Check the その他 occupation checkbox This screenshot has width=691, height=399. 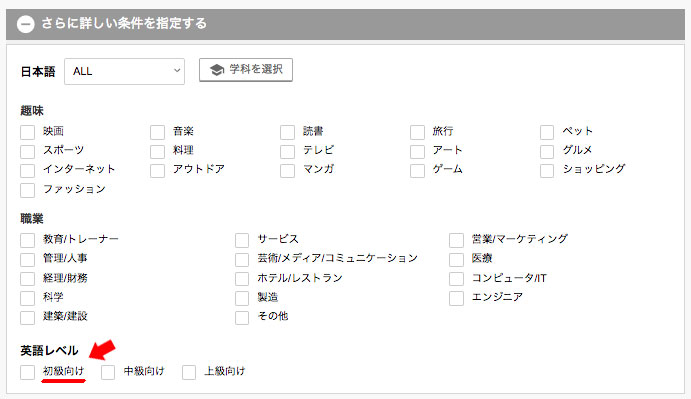242,317
